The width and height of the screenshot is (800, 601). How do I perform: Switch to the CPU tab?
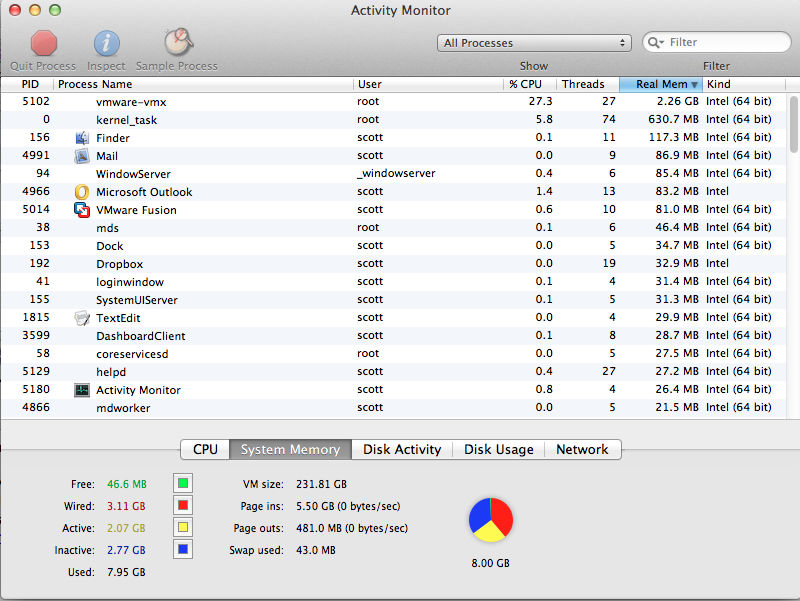(205, 449)
